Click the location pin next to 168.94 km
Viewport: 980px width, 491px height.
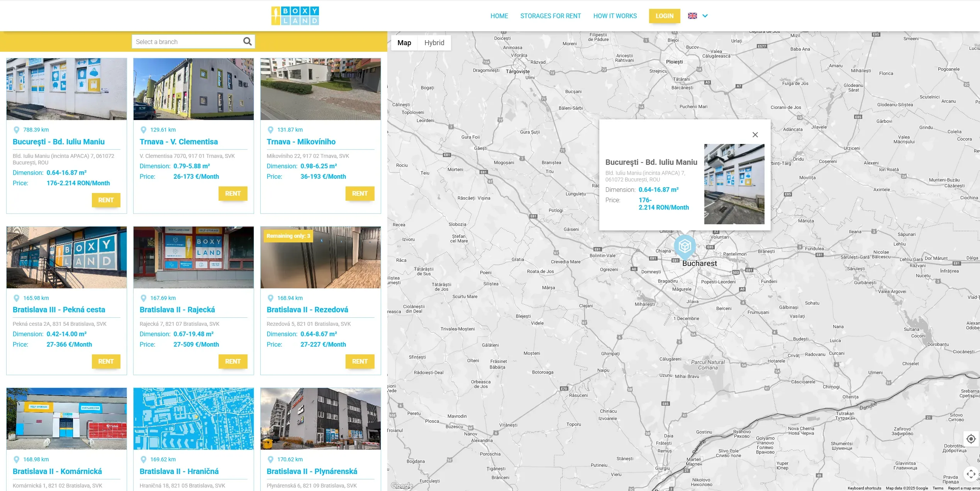[x=270, y=298]
